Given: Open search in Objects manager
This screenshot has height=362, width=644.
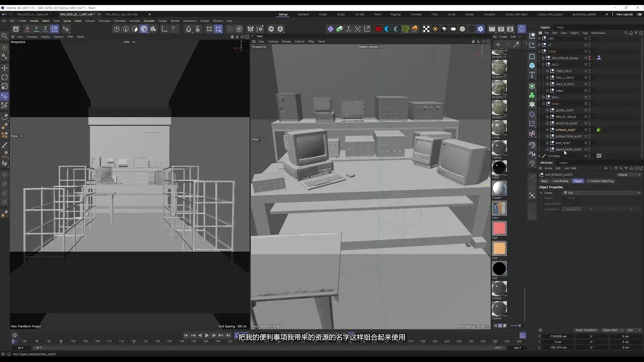Looking at the screenshot, I should [626, 33].
